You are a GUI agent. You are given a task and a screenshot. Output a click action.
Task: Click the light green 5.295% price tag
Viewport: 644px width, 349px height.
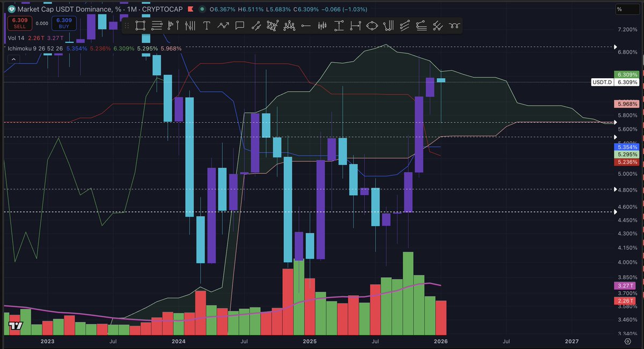(626, 154)
